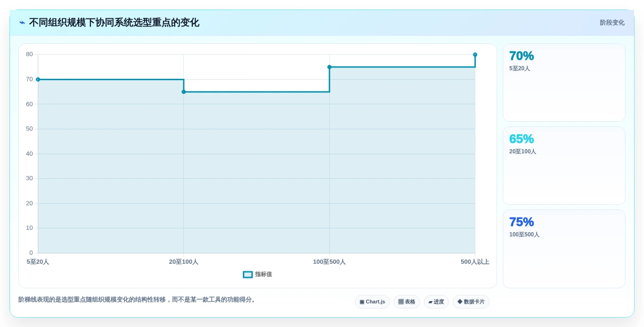This screenshot has height=327, width=644.
Task: Click the y-axis value 50
Action: [29, 129]
